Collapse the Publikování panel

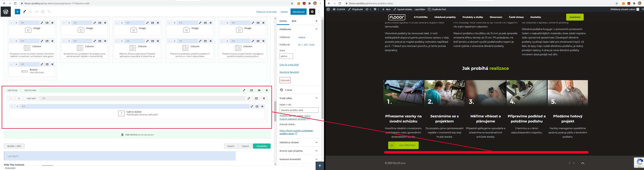[x=316, y=29]
